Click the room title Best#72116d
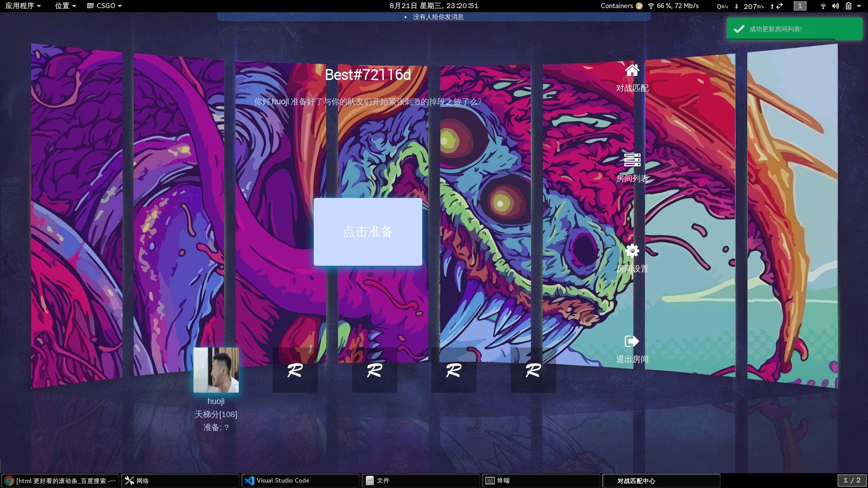The width and height of the screenshot is (868, 488). [368, 75]
